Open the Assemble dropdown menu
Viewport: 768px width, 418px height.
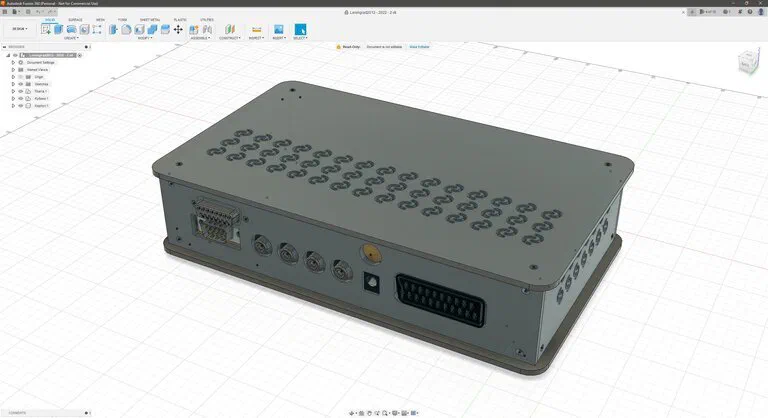pos(200,38)
